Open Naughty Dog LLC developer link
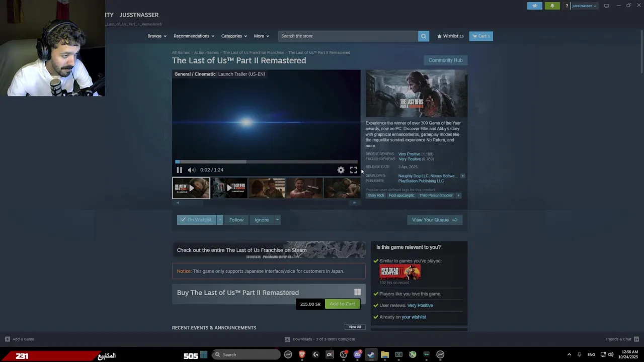Screen dimensions: 644x362 413,176
